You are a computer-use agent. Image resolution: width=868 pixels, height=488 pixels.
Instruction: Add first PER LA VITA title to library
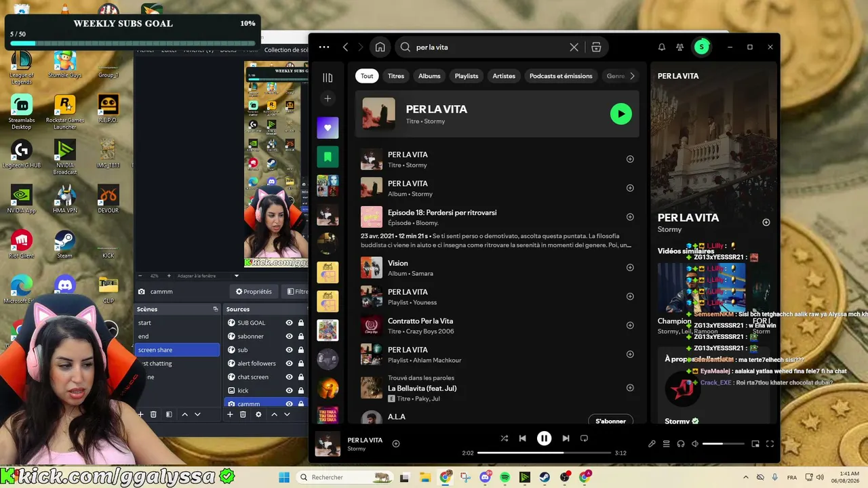630,159
